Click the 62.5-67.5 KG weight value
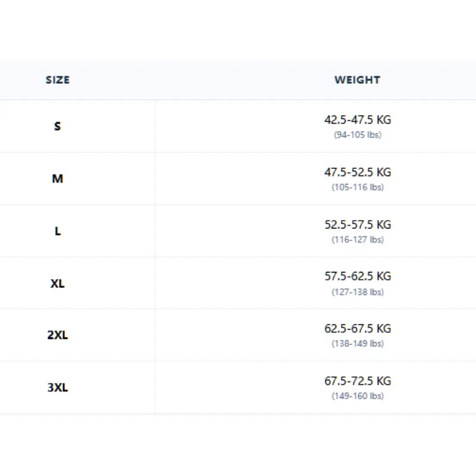Screen dimensions: 476x476 (358, 329)
